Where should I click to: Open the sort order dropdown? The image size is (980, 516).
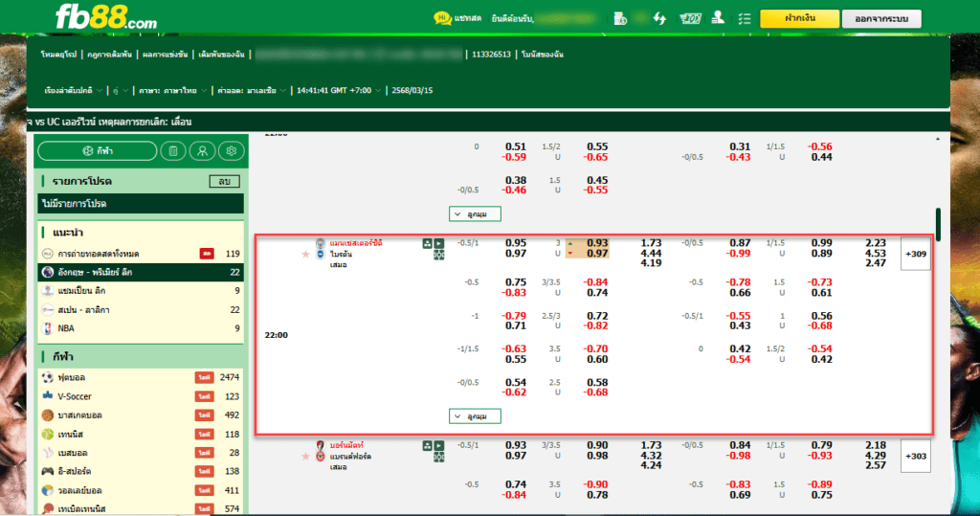point(73,91)
